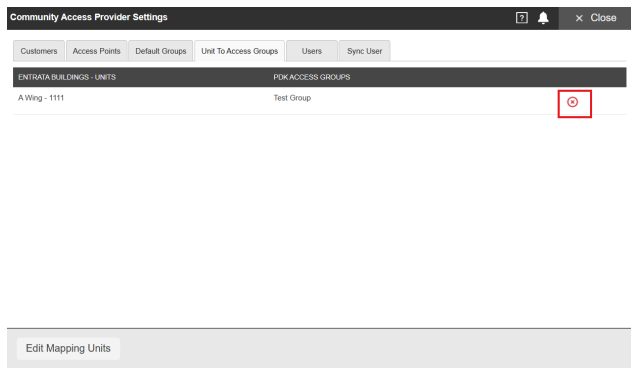Select the Test Group access group cell
The width and height of the screenshot is (641, 378).
coord(292,98)
